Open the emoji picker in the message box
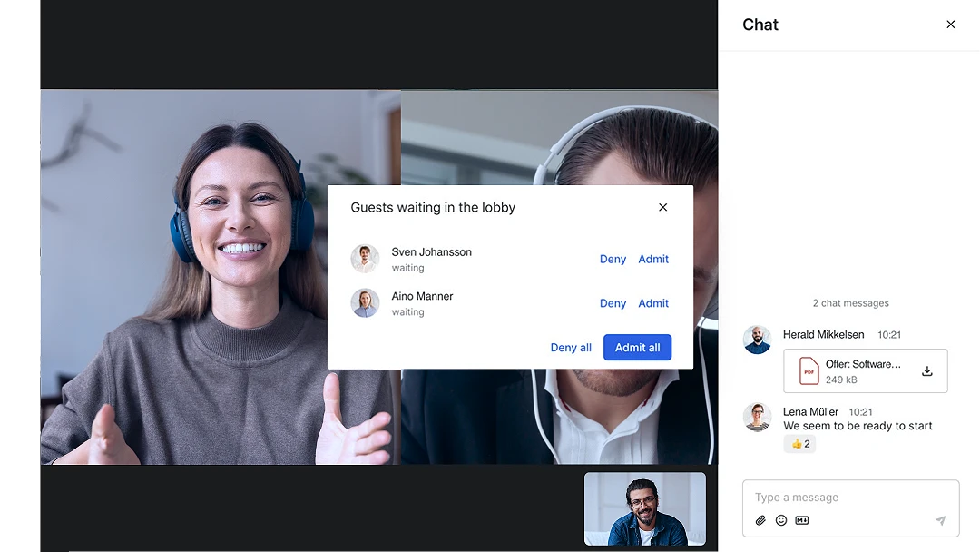 (781, 520)
